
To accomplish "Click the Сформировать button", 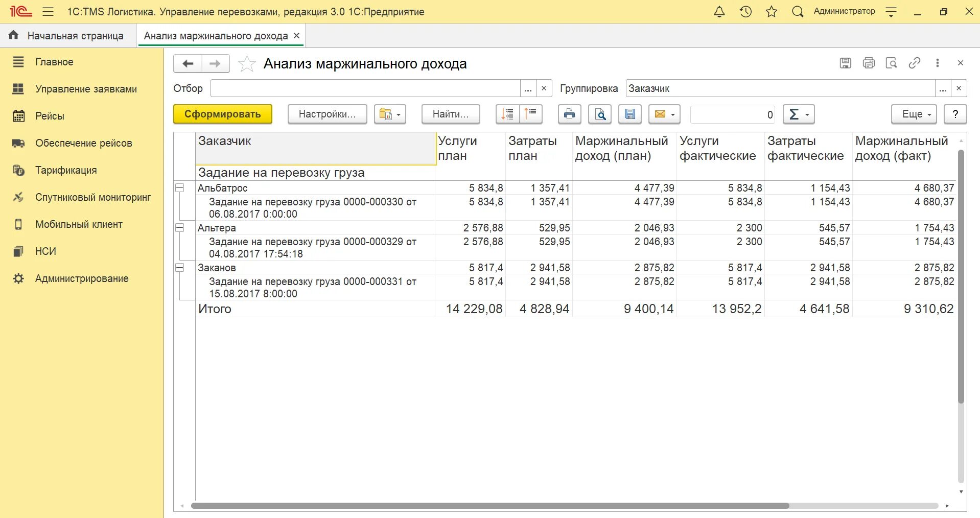I will [222, 114].
